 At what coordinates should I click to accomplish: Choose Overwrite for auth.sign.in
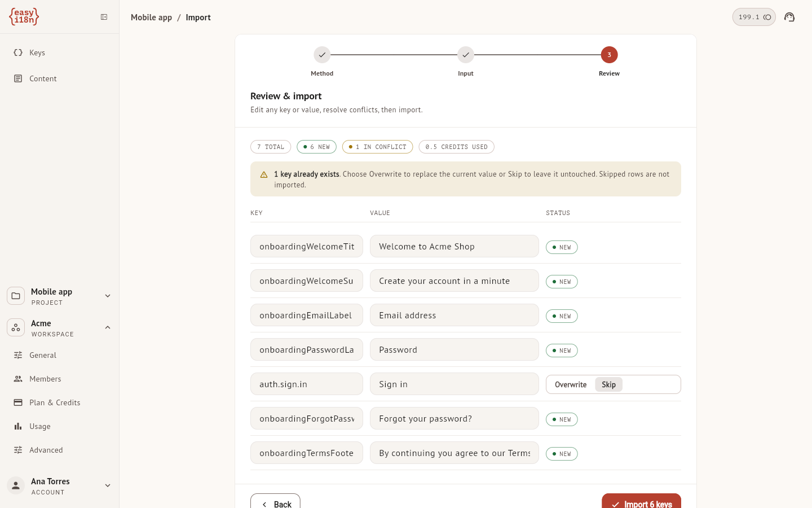point(571,384)
